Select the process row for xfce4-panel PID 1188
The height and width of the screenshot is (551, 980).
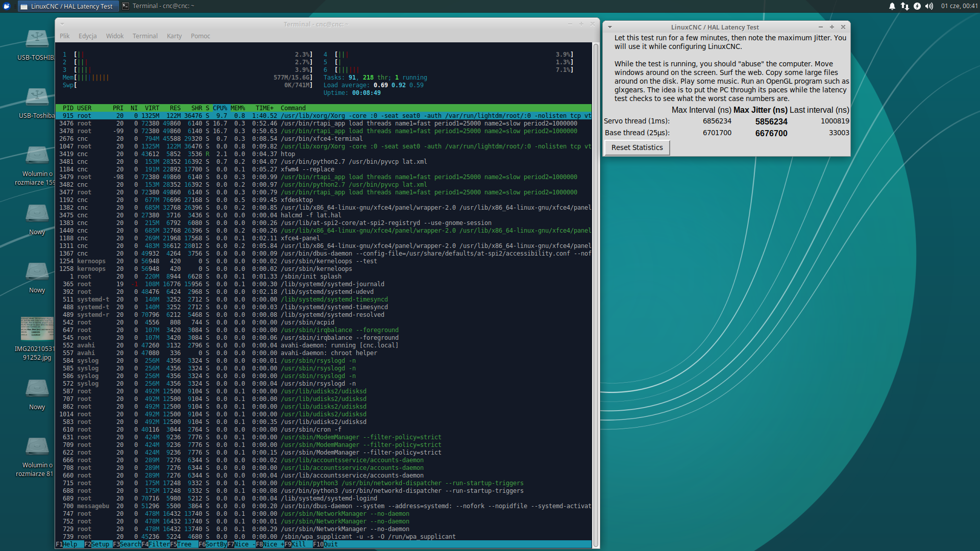pyautogui.click(x=324, y=238)
